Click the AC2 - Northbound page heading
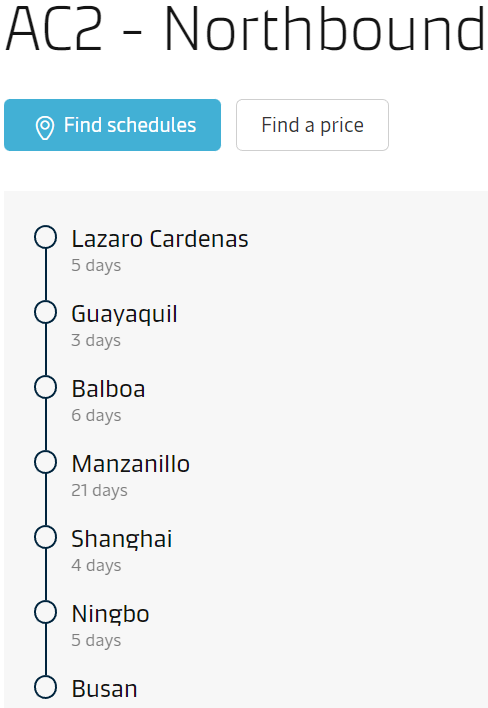This screenshot has width=488, height=708. [x=244, y=29]
